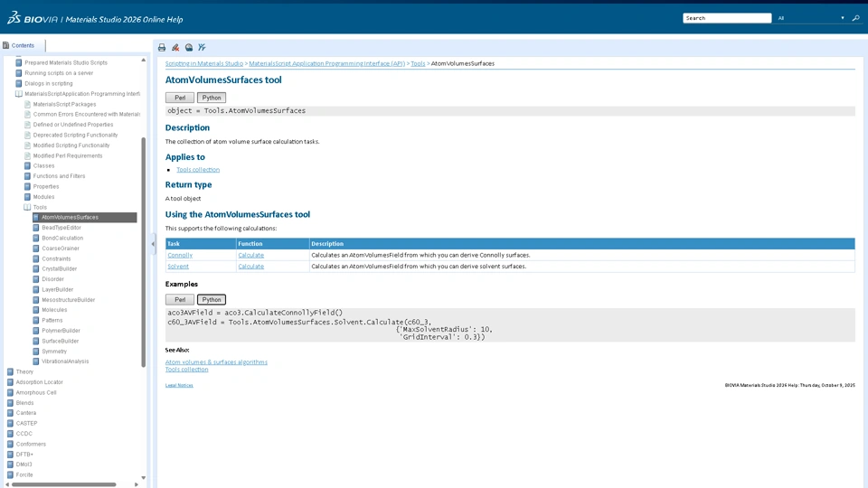Click the remove search highlighting icon
The image size is (868, 488).
(x=175, y=48)
